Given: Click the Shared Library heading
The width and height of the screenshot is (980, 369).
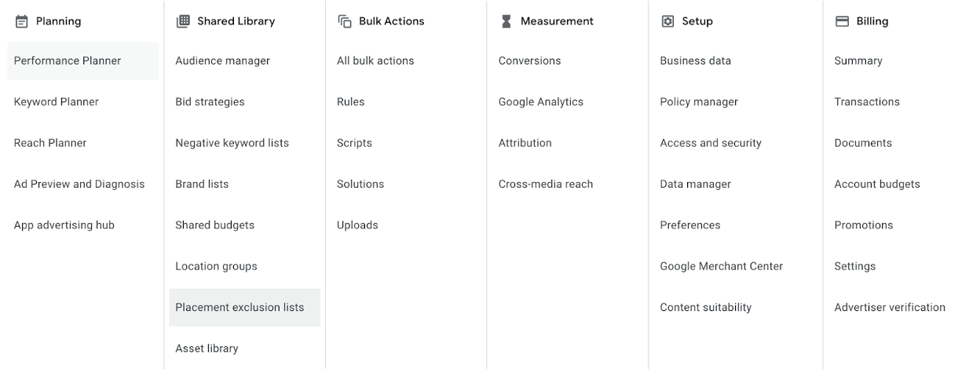Looking at the screenshot, I should (236, 21).
